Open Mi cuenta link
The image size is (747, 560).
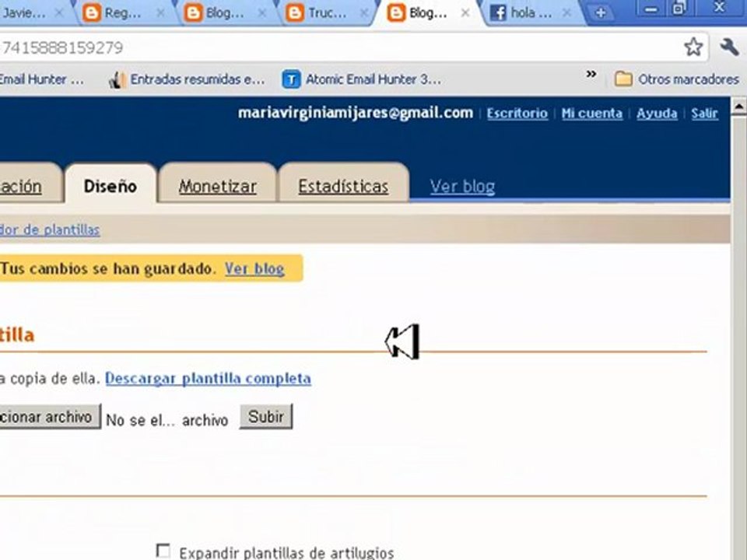tap(591, 114)
